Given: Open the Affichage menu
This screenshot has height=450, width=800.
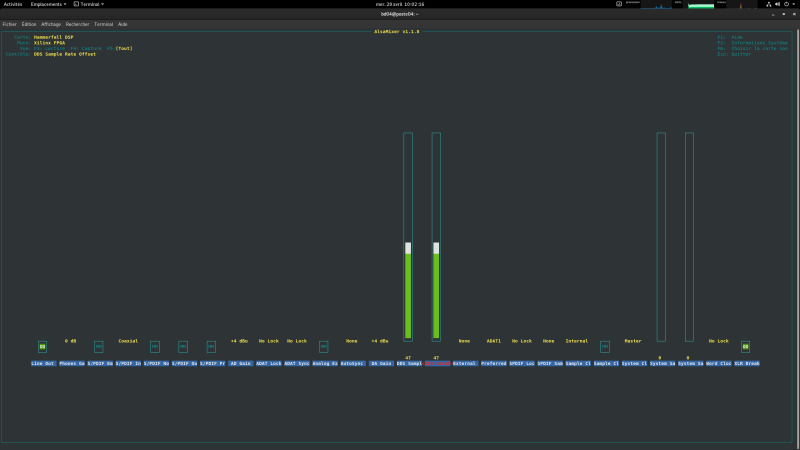Looking at the screenshot, I should pyautogui.click(x=51, y=24).
